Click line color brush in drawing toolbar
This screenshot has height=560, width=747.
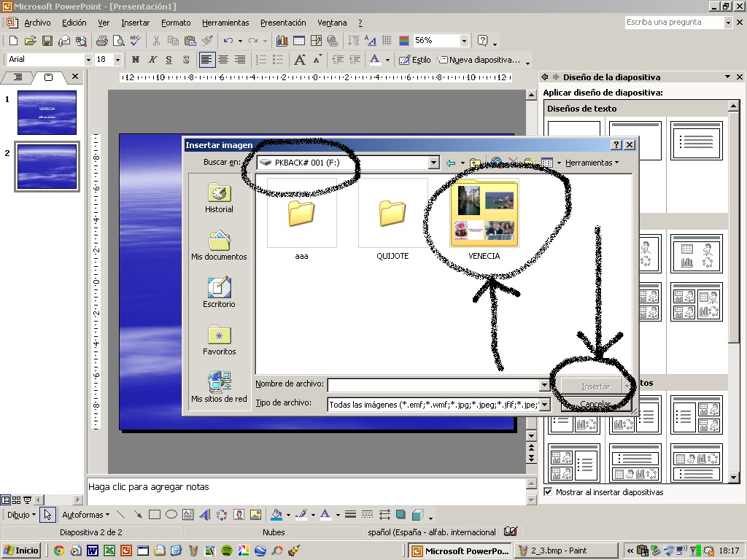point(301,515)
